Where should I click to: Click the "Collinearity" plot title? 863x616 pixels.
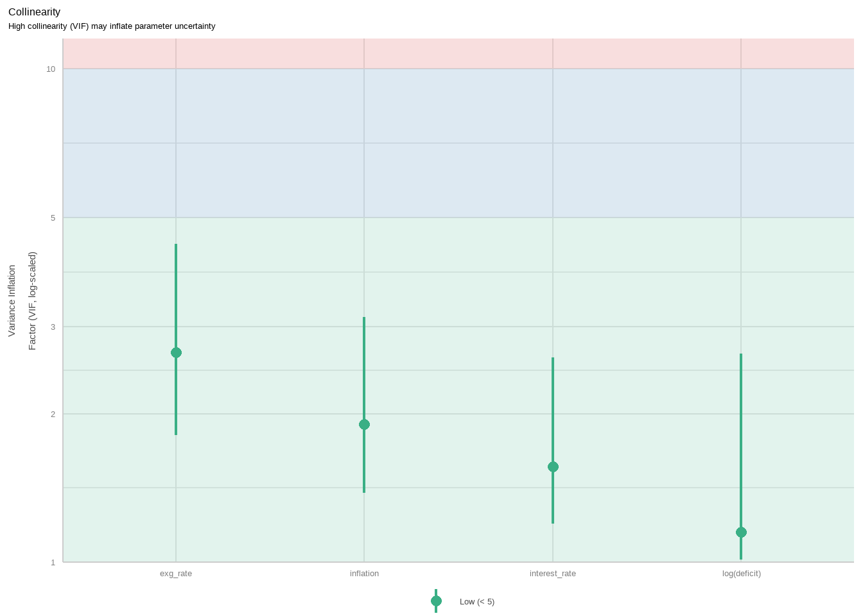pyautogui.click(x=34, y=12)
